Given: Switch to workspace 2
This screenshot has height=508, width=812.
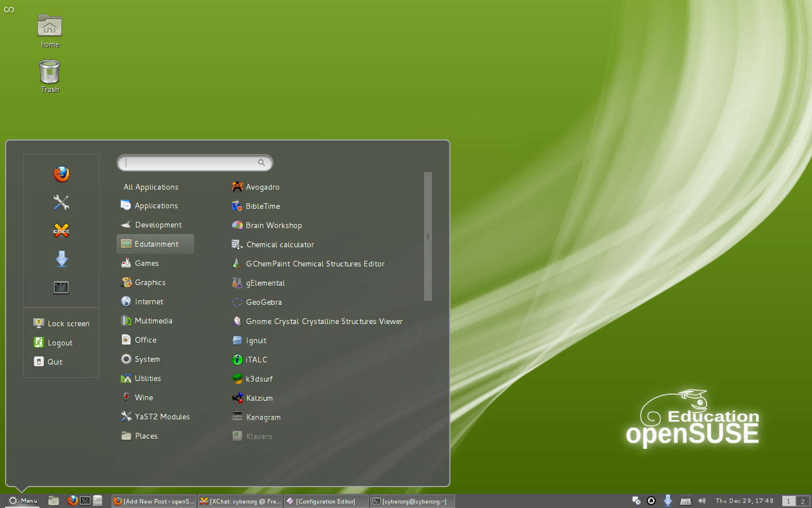Looking at the screenshot, I should point(803,501).
